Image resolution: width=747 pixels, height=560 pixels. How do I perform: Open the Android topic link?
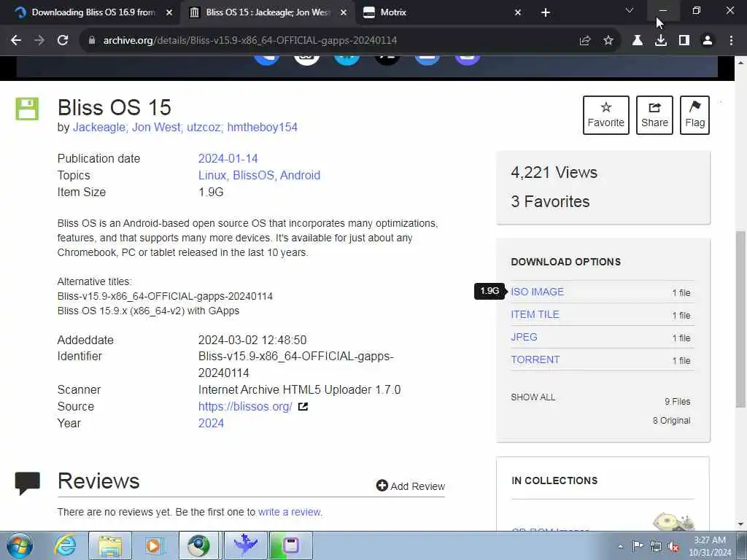click(x=300, y=175)
